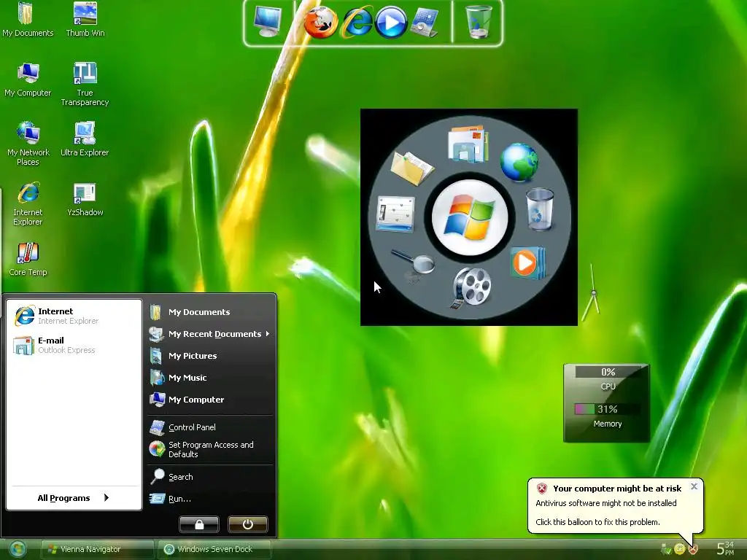Click the yellow tray icon beside security shield

click(x=680, y=550)
